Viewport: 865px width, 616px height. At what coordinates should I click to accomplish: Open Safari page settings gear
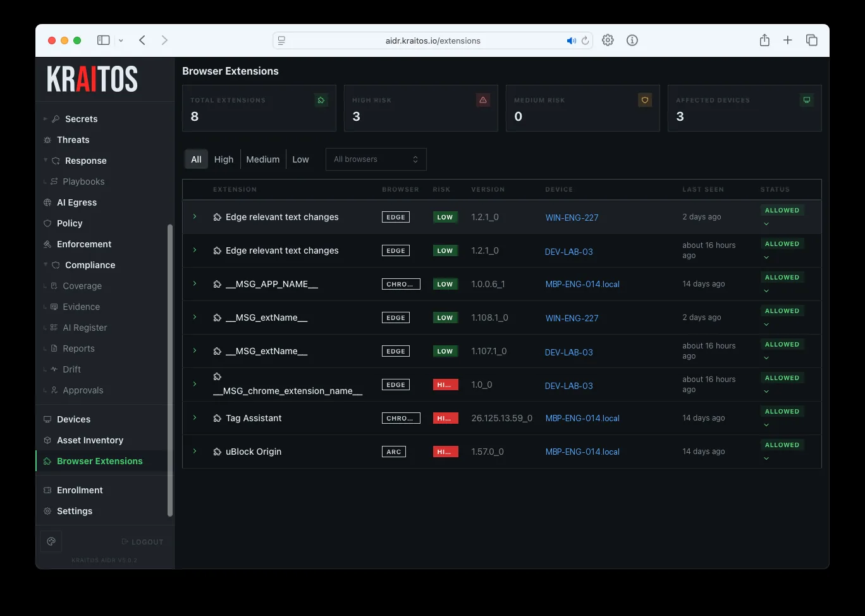coord(608,40)
